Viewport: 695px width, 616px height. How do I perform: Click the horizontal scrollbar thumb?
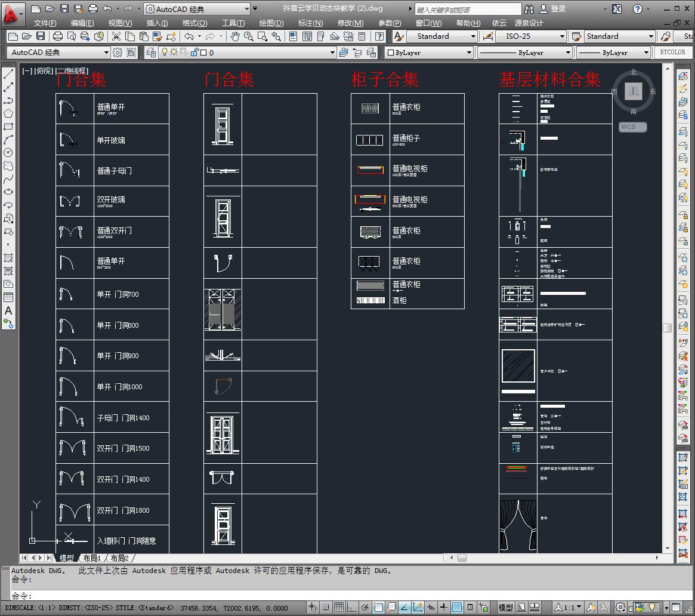(x=462, y=558)
